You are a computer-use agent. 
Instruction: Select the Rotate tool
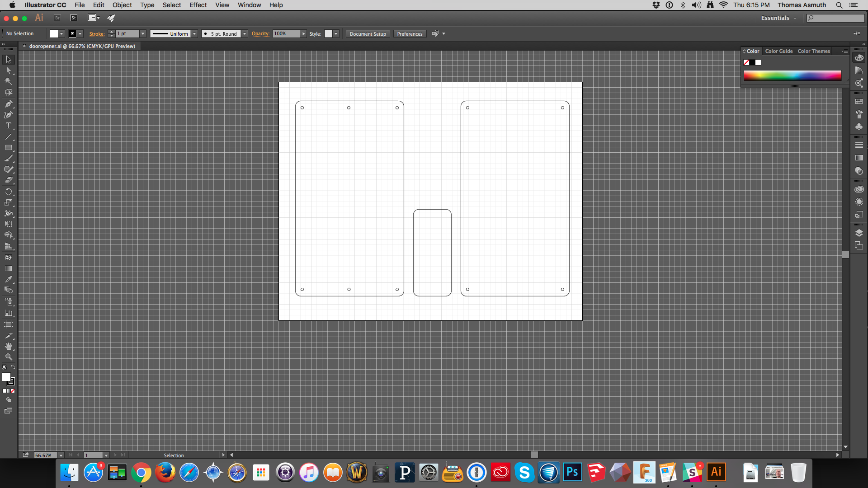click(9, 192)
